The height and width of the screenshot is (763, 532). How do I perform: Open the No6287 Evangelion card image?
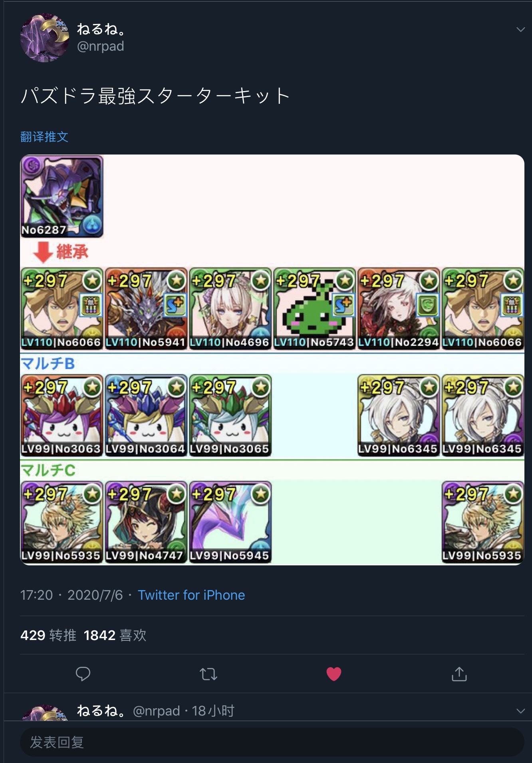coord(62,196)
